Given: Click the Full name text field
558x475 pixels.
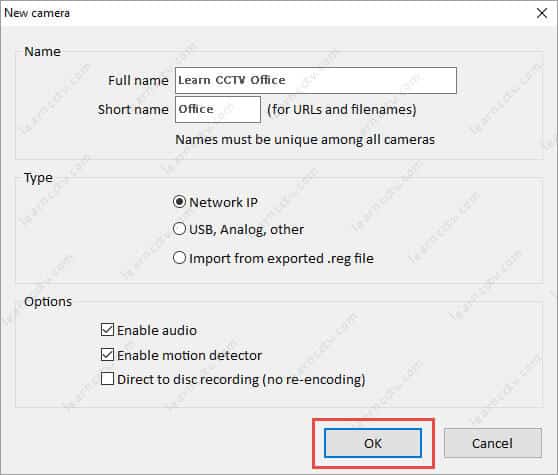Looking at the screenshot, I should coord(316,80).
